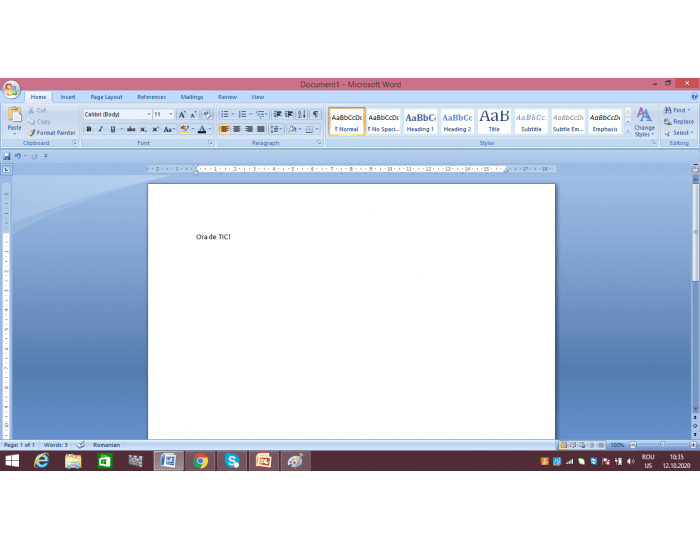Toggle Bold formatting

tap(89, 129)
